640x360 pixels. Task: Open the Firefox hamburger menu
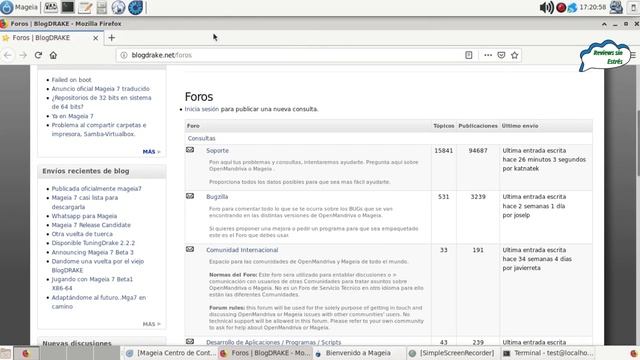click(633, 55)
